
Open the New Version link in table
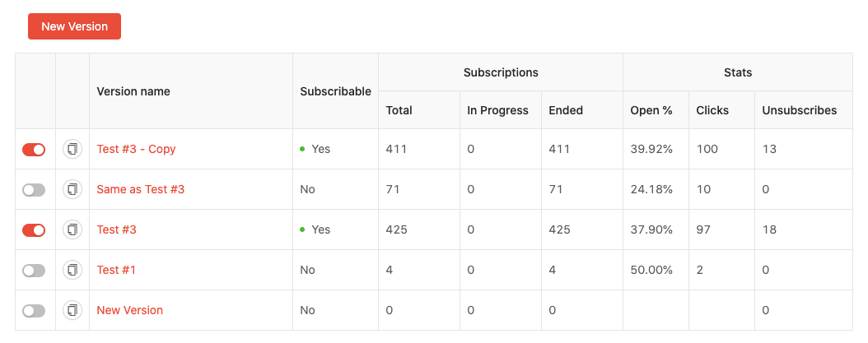129,310
